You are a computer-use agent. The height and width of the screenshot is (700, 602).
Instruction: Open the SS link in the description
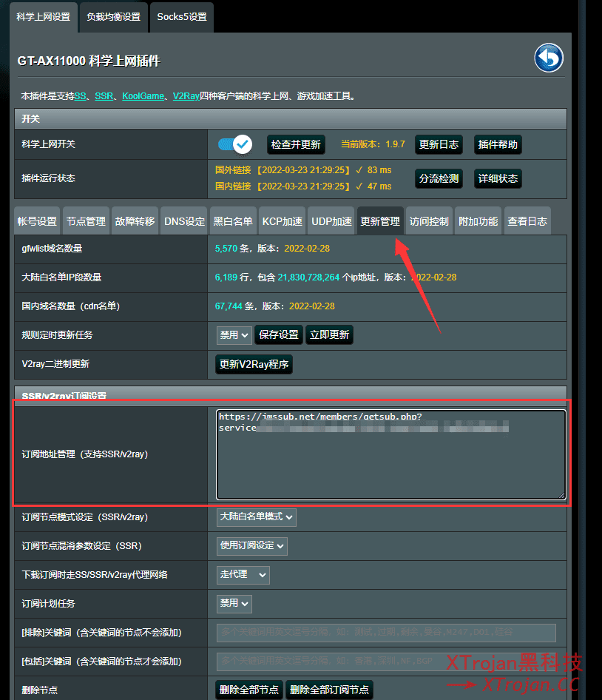[x=81, y=96]
